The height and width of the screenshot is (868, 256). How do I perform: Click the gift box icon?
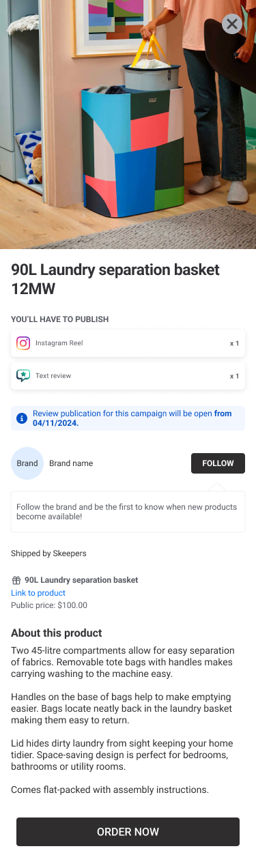pos(16,581)
